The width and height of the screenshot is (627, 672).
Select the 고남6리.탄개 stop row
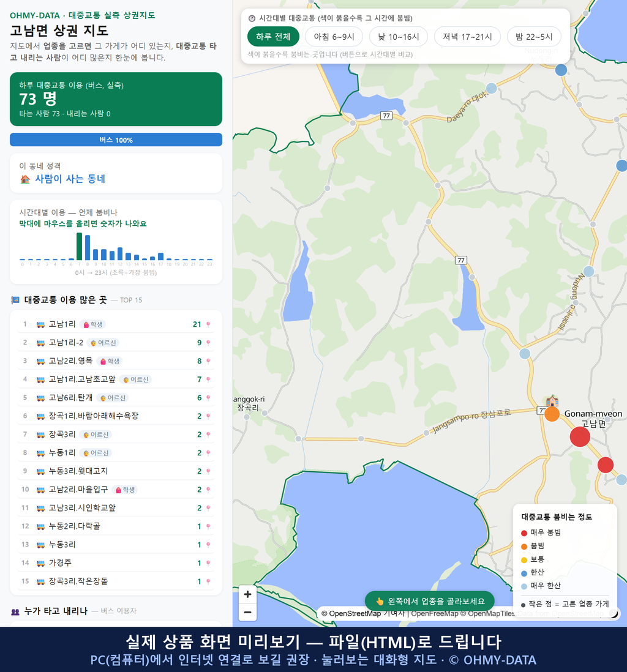(x=116, y=398)
